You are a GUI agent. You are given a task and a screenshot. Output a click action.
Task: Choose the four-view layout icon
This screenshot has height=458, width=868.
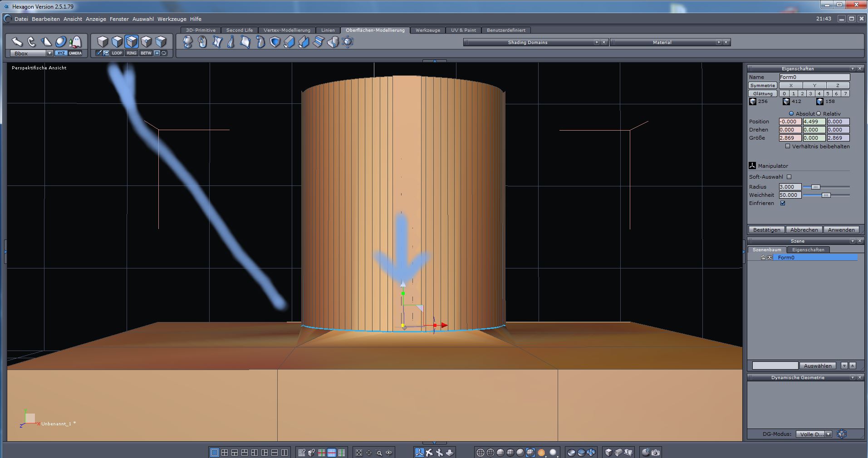tap(225, 452)
